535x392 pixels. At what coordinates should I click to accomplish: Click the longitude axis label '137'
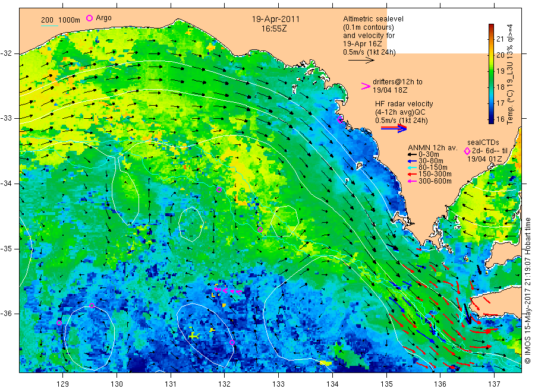pos(494,384)
